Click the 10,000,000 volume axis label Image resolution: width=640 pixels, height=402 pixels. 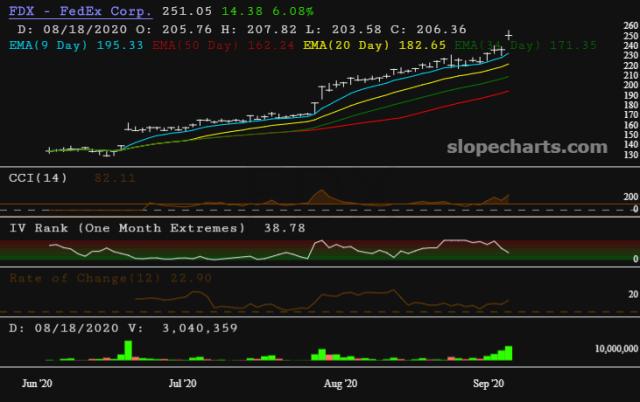click(x=616, y=349)
